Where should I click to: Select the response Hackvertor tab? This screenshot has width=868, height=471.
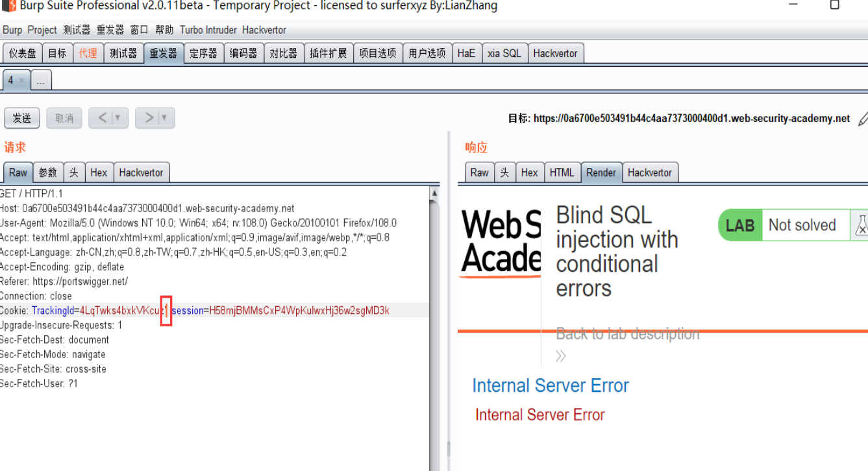[651, 173]
